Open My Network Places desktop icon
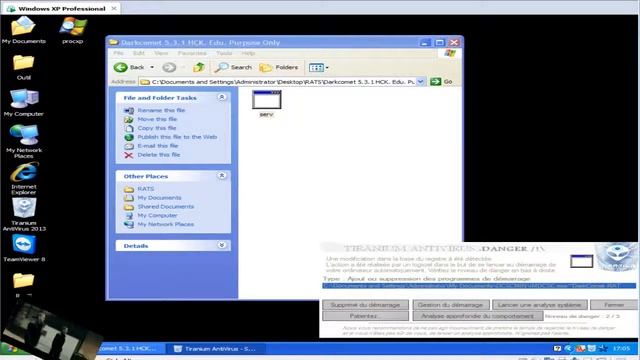This screenshot has width=640, height=360. coord(24,142)
